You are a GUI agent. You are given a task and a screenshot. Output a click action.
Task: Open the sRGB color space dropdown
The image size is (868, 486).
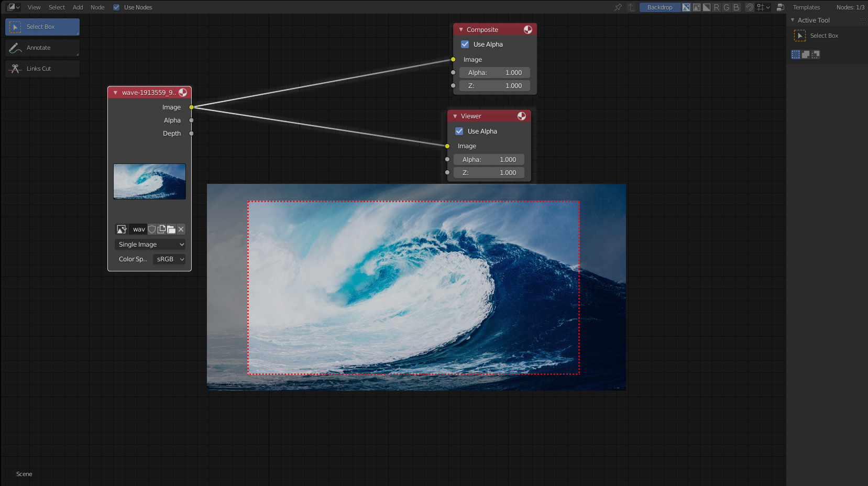click(x=169, y=259)
